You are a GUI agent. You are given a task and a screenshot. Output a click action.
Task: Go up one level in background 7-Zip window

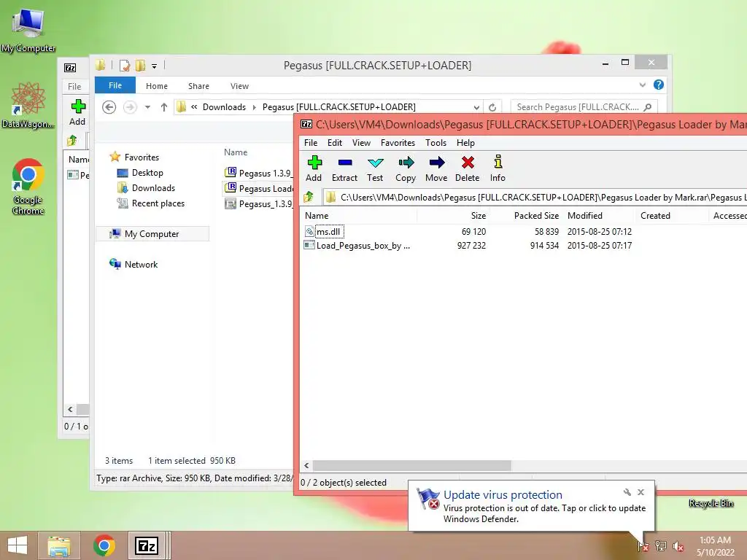click(72, 140)
